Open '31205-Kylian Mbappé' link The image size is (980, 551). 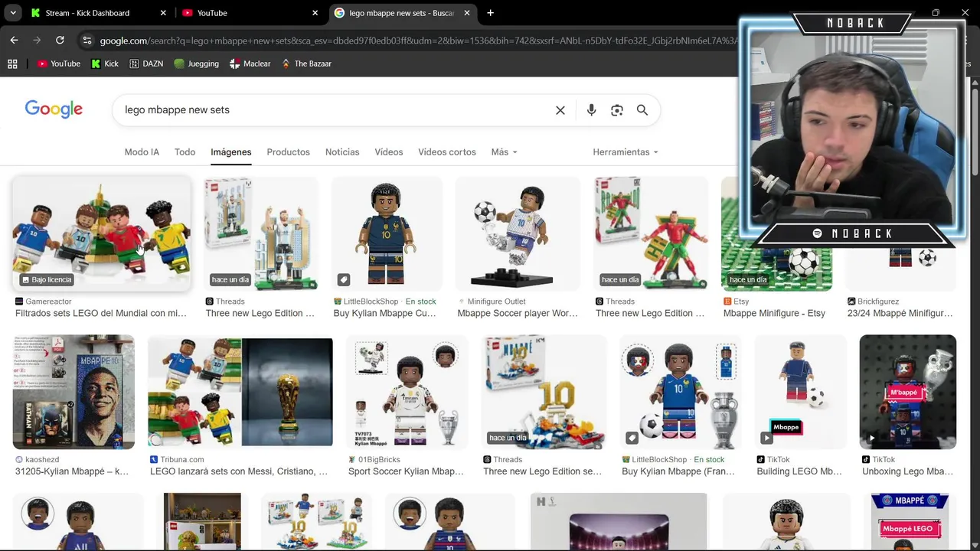click(72, 471)
